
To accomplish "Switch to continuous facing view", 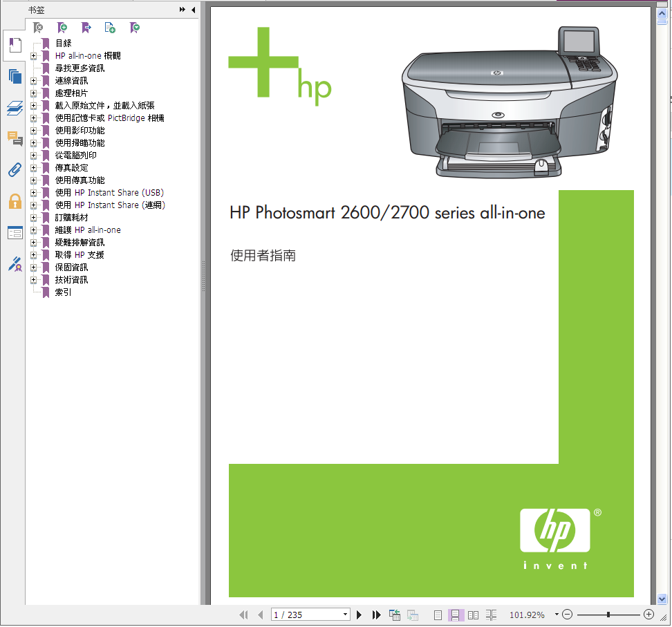I will [491, 615].
